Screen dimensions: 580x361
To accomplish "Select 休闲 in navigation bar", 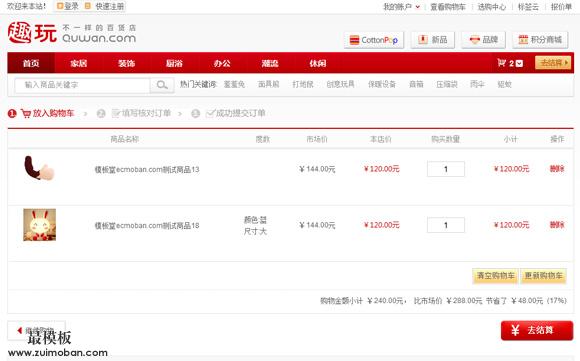I will (318, 63).
